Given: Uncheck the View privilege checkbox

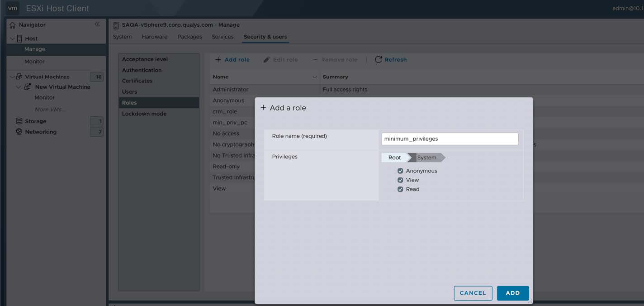Looking at the screenshot, I should (x=400, y=180).
